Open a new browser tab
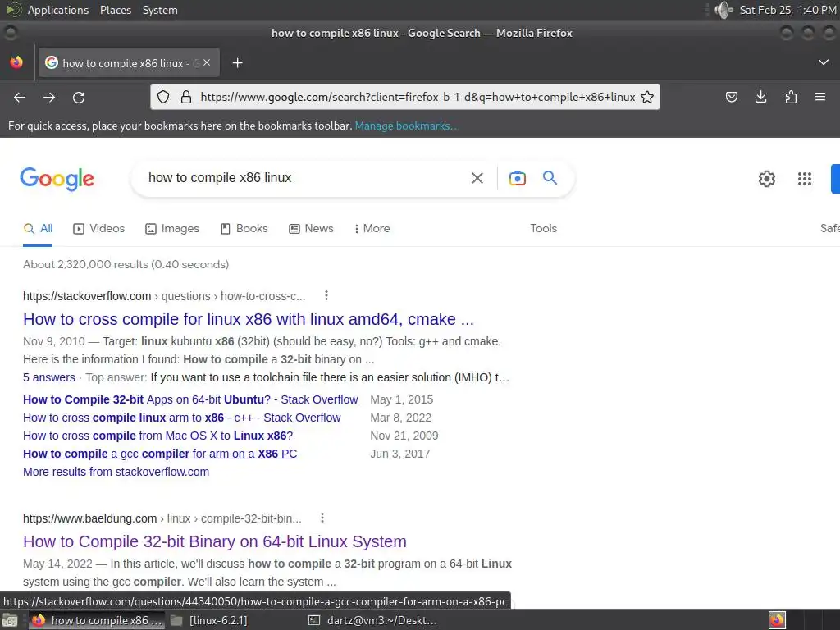This screenshot has width=840, height=630. pyautogui.click(x=237, y=63)
